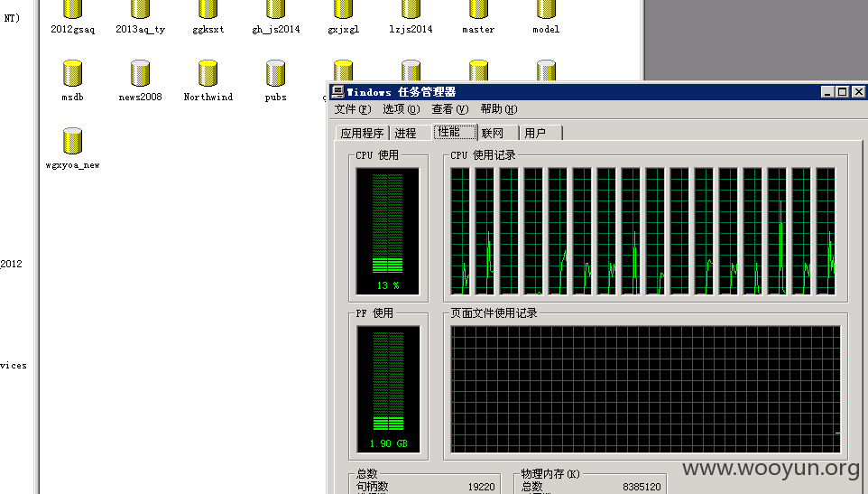Select the 2013aq_ty database icon
Screen dimensions: 868x494
(140, 9)
